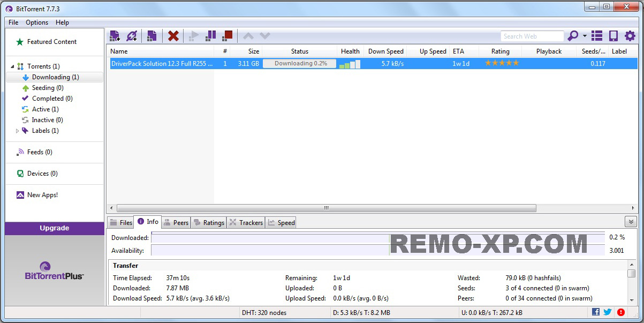Sort by the ETA column header
Viewport: 644px width, 323px height.
coord(464,51)
